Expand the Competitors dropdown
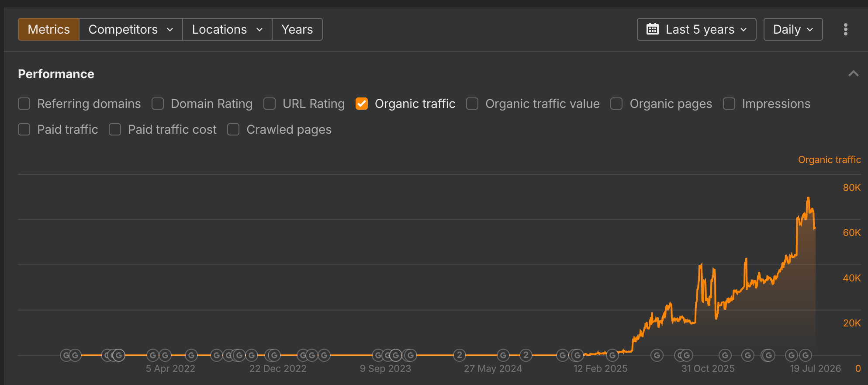 (x=131, y=29)
